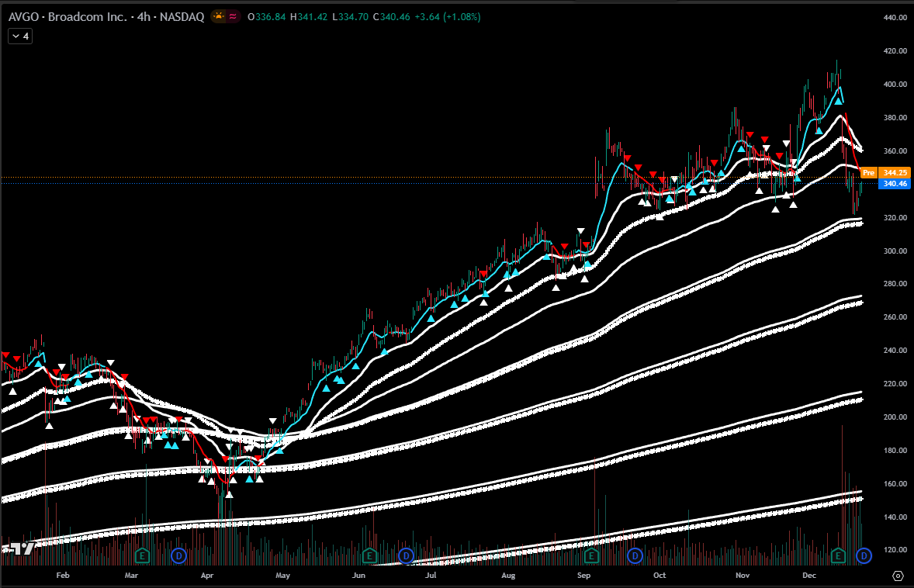Open the June earnings E marker
This screenshot has height=588, width=914.
(369, 555)
